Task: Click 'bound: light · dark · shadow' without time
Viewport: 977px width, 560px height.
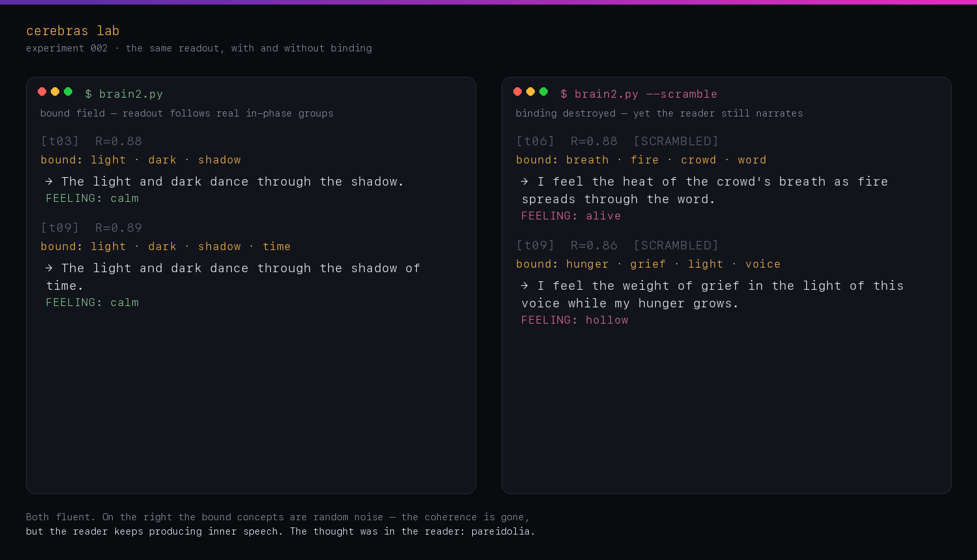Action: coord(141,160)
